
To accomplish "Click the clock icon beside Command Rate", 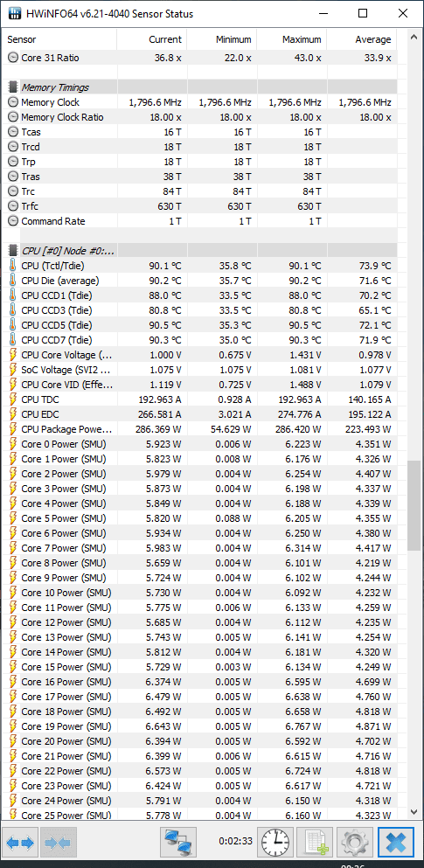I will pos(13,221).
